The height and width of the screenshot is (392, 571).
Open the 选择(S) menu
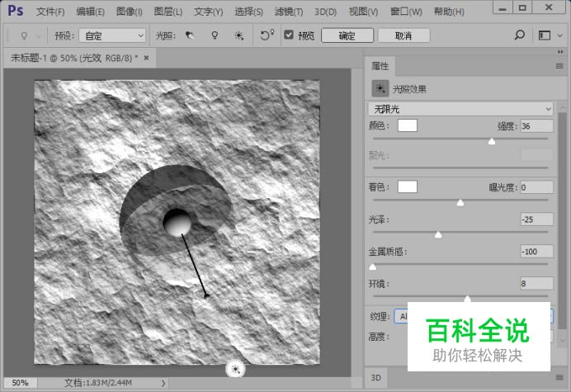click(x=248, y=12)
